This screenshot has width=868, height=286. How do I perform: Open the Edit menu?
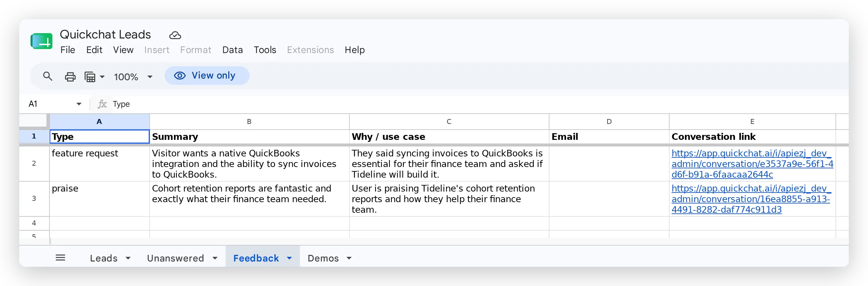tap(94, 50)
